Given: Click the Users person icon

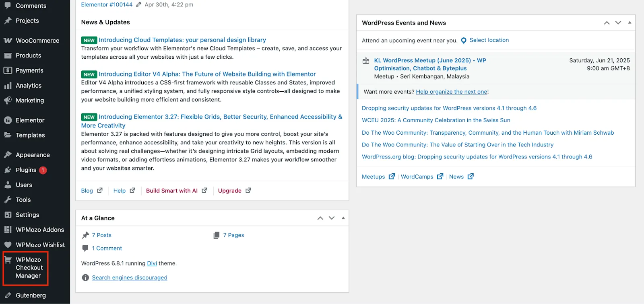Looking at the screenshot, I should tap(8, 185).
